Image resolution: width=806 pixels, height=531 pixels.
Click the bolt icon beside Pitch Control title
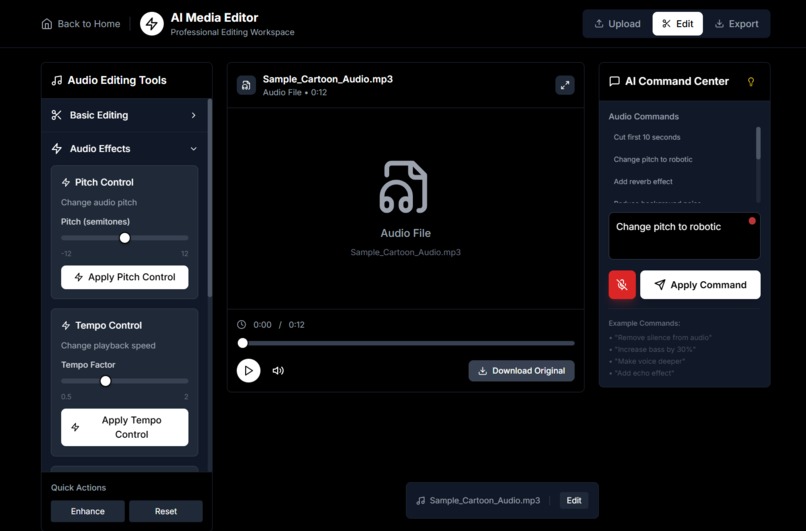(x=66, y=182)
